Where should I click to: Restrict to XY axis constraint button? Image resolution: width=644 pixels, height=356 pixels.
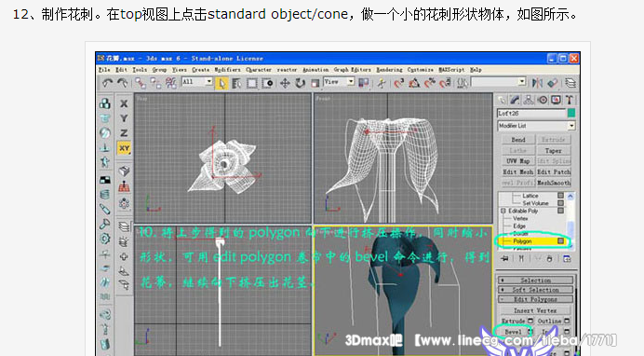pos(124,148)
